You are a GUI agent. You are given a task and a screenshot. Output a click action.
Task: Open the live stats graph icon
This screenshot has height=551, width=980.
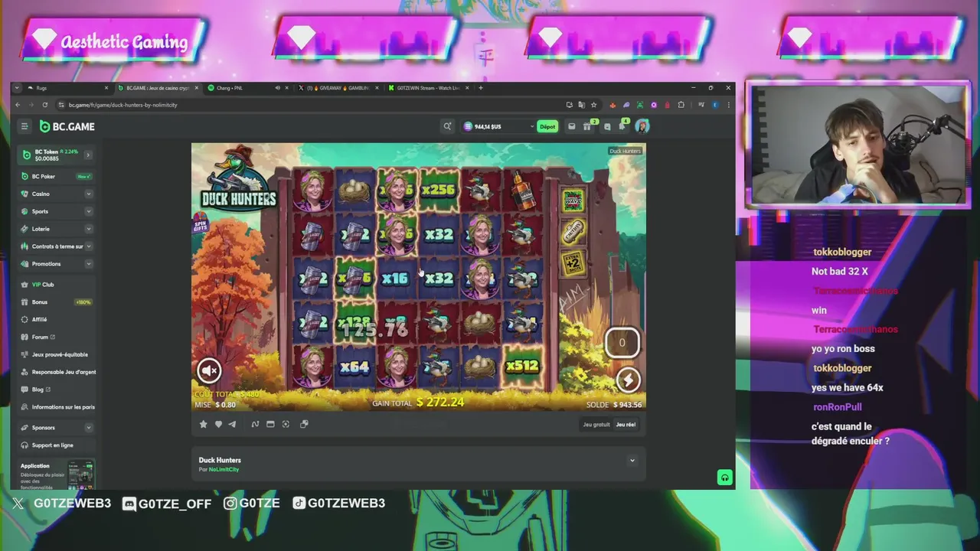[x=255, y=424]
